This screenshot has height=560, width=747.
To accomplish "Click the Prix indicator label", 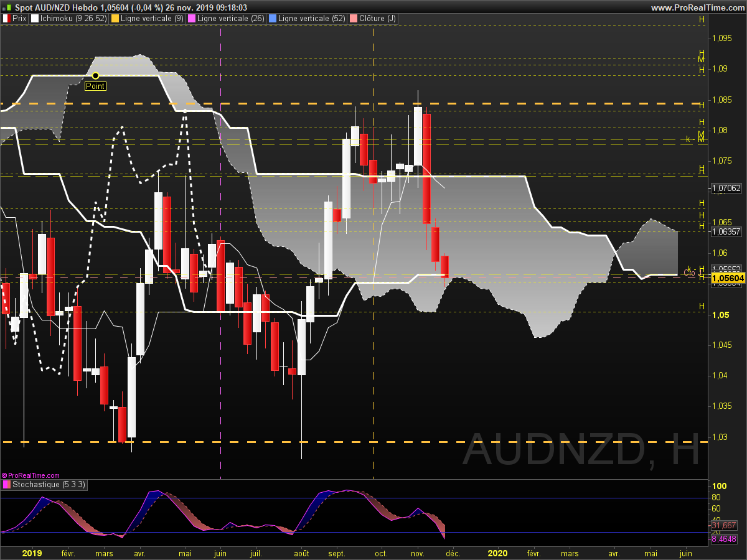I will click(20, 19).
